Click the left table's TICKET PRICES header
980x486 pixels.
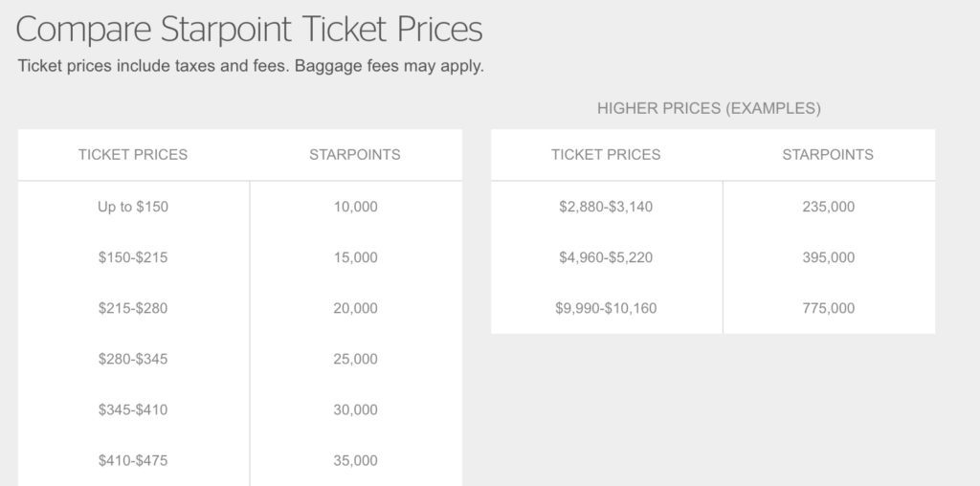[x=133, y=154]
